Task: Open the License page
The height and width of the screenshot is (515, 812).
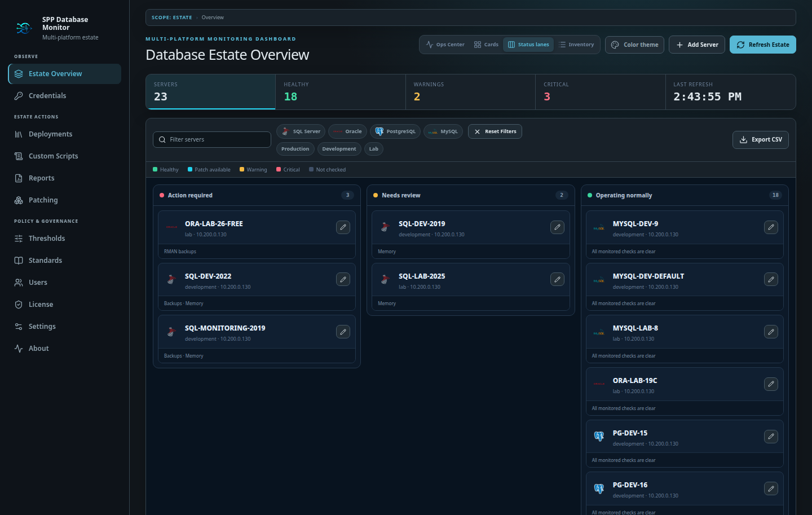Action: pos(65,305)
